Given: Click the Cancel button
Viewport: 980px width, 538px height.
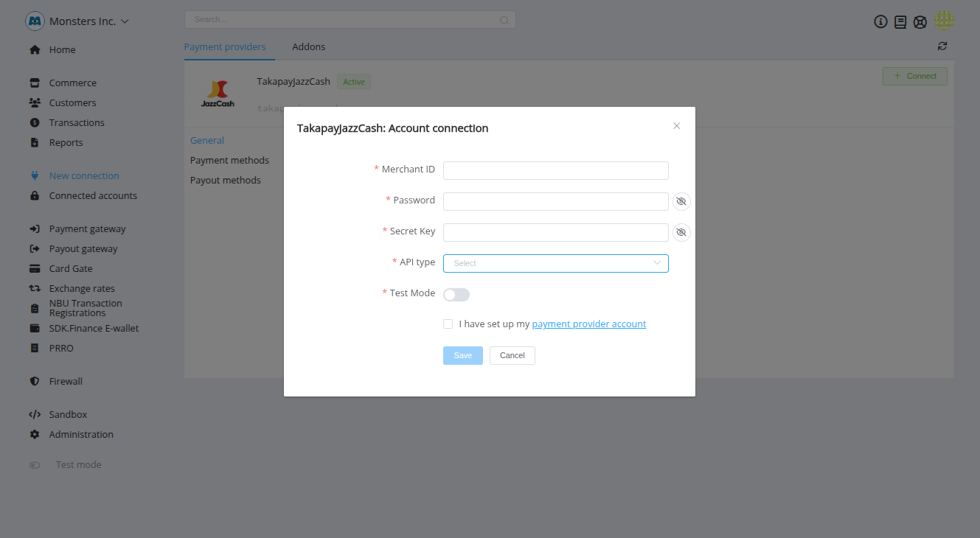Looking at the screenshot, I should pos(512,355).
